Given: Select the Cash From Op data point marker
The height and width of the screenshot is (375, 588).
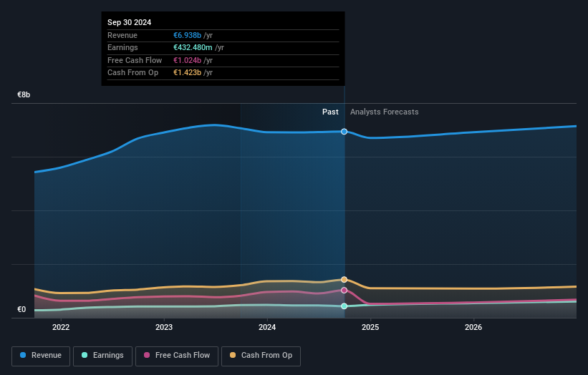Looking at the screenshot, I should click(x=344, y=280).
